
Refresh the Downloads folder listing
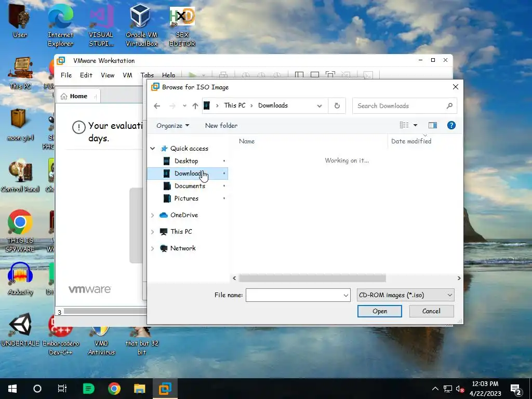tap(337, 105)
